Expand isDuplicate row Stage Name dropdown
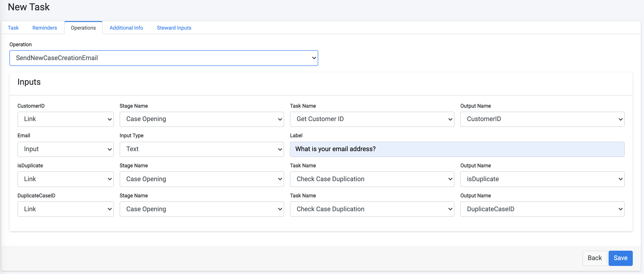644x274 pixels. (201, 179)
